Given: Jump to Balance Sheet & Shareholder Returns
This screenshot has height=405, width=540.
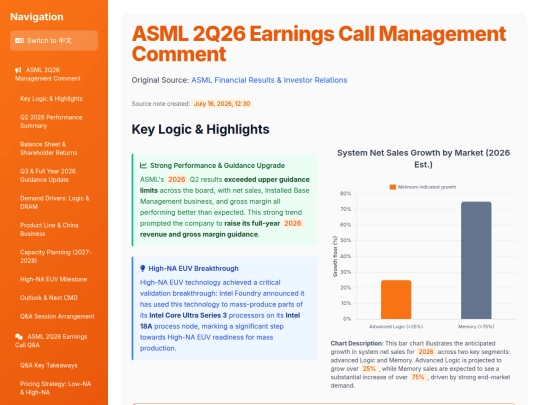Looking at the screenshot, I should coord(49,148).
